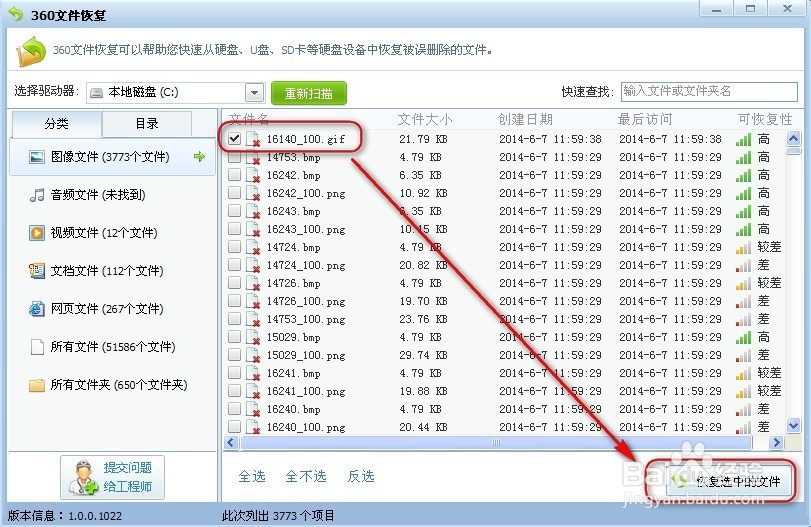This screenshot has height=527, width=811.
Task: Select 所有文件 (51586个文件) category
Action: pyautogui.click(x=112, y=347)
